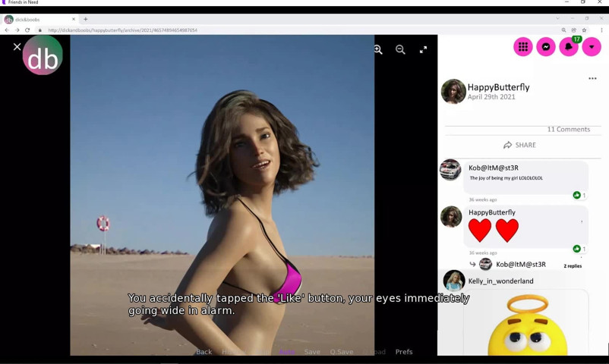Open the browser tab search chevron

(x=557, y=18)
